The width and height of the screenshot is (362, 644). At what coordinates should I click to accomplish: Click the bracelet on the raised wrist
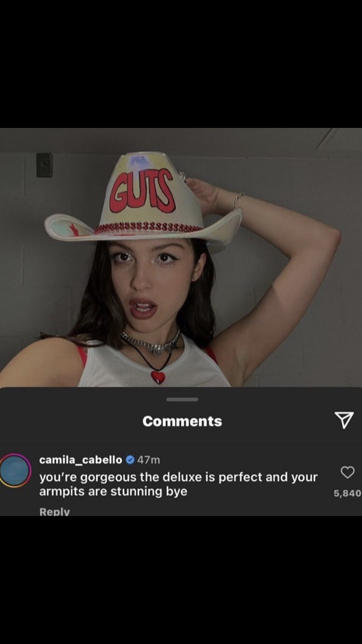pyautogui.click(x=237, y=200)
